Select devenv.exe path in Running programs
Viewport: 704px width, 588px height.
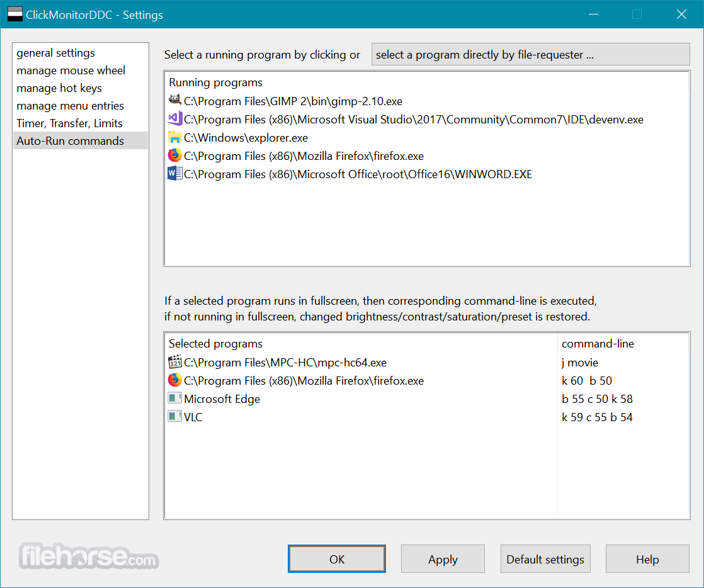coord(414,120)
